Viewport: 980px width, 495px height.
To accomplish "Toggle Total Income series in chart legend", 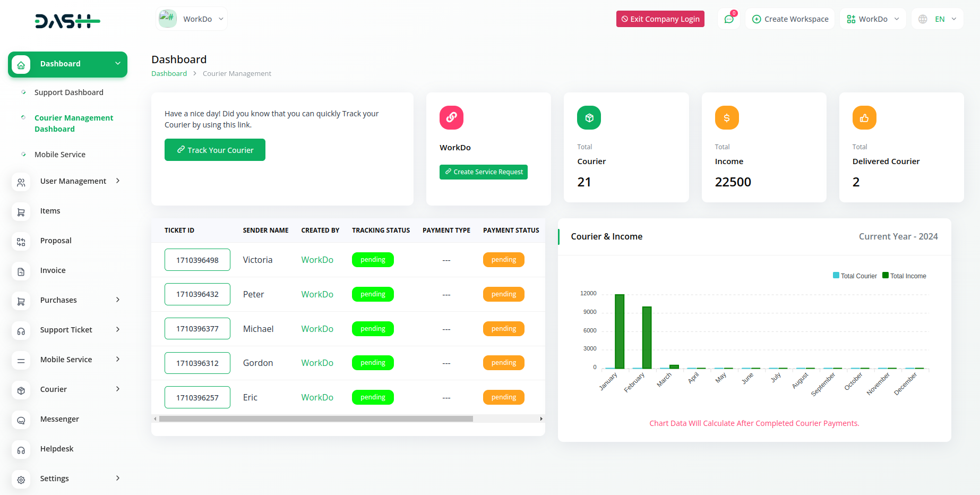I will tap(904, 276).
